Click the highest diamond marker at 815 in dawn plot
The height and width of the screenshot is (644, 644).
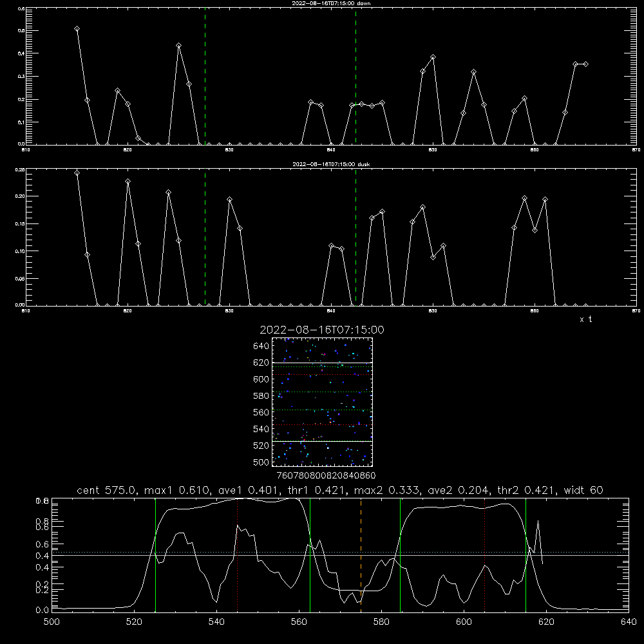pos(77,29)
